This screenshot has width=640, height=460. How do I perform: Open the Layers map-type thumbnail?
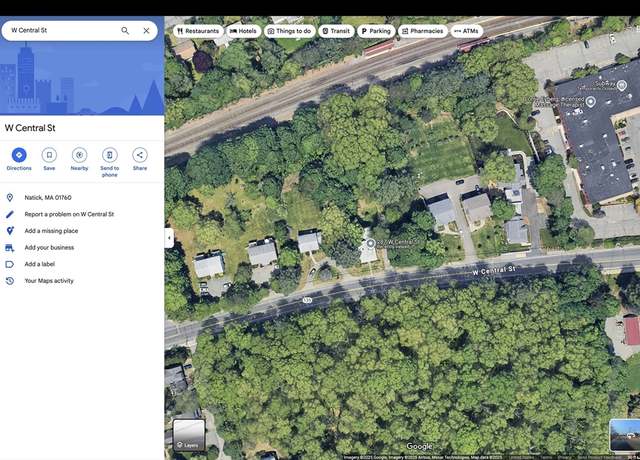pos(189,435)
